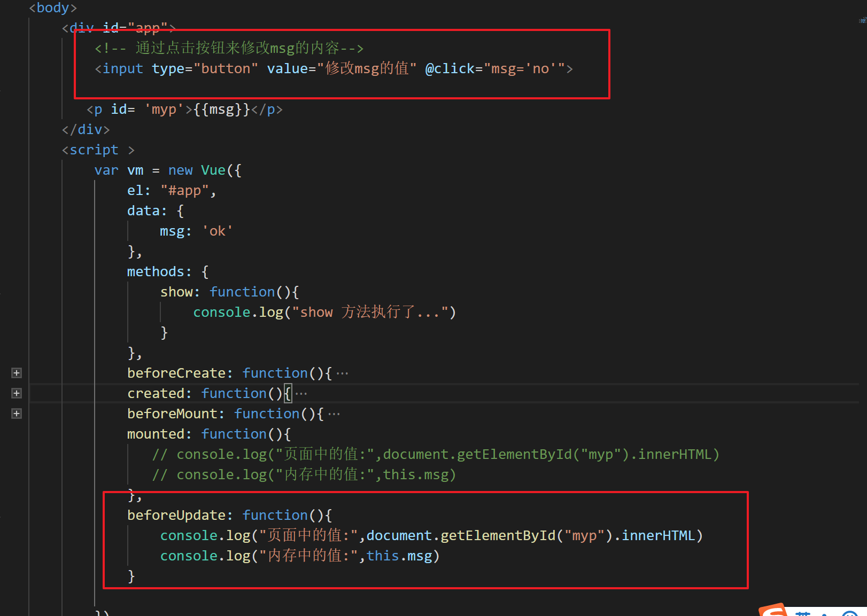Click the ellipsis after beforeCreate function(){

click(342, 373)
